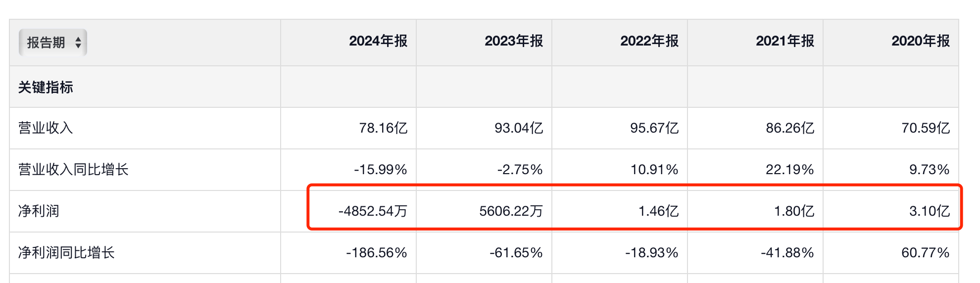Select the -186.56% growth cell
The width and height of the screenshot is (980, 283).
[376, 253]
